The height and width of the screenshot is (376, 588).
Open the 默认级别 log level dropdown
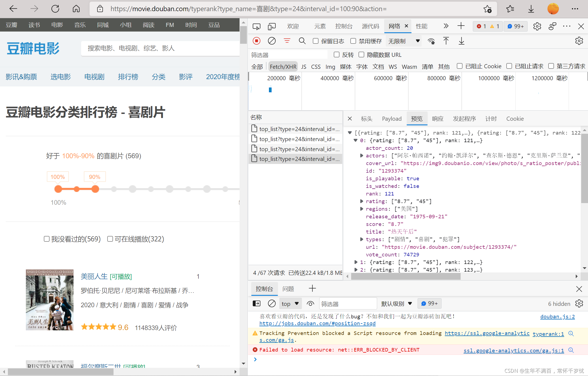[396, 304]
